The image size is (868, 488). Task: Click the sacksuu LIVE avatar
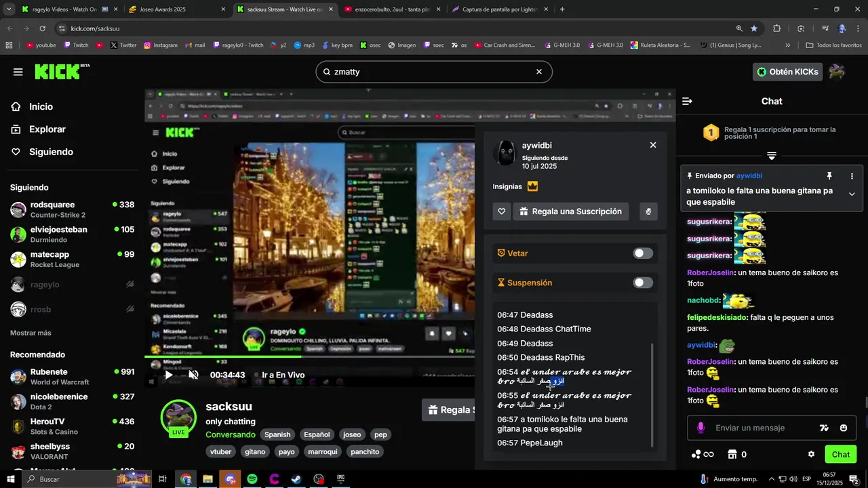click(178, 418)
